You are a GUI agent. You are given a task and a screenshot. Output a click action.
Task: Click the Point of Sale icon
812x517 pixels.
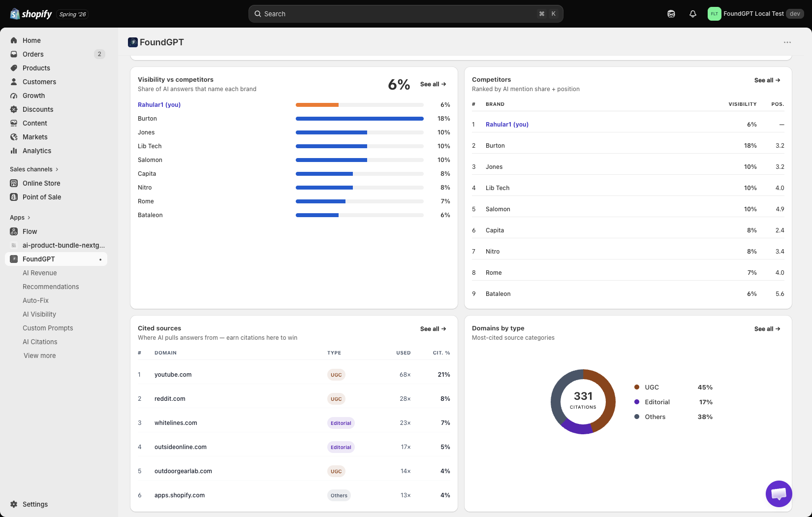pos(14,197)
